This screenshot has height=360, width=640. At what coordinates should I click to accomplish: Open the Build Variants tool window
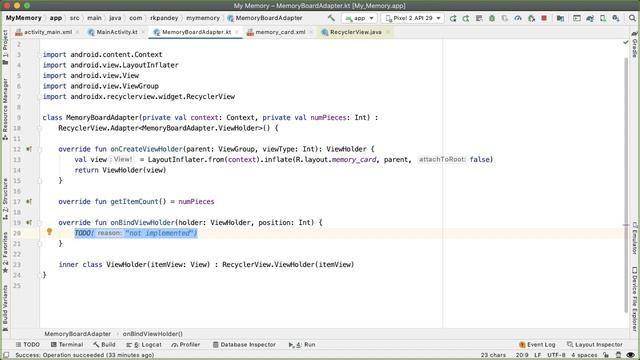5,308
